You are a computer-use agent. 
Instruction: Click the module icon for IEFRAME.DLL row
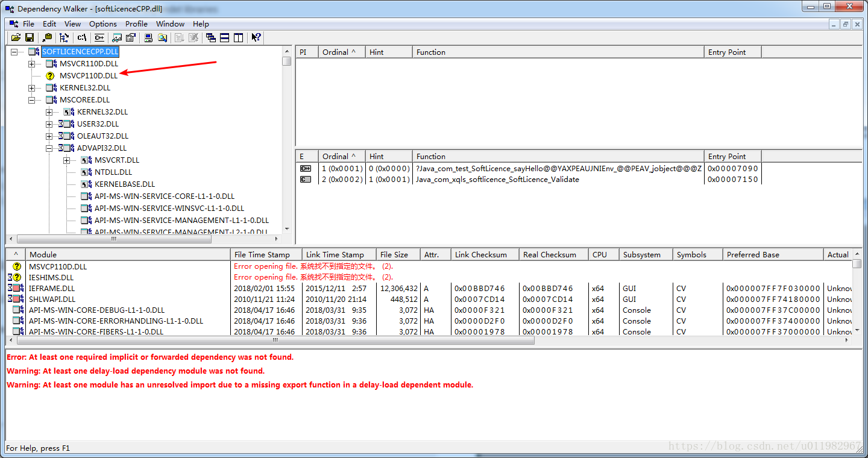pos(15,288)
